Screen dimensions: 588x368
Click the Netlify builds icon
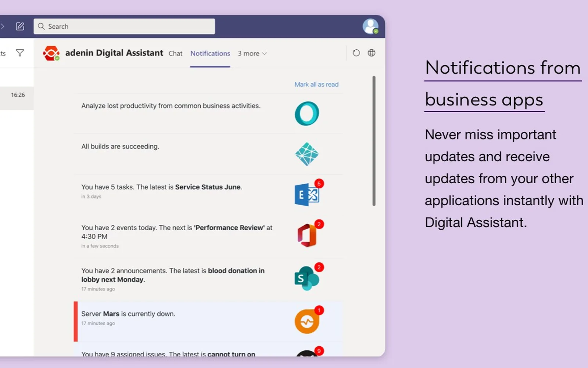coord(307,154)
